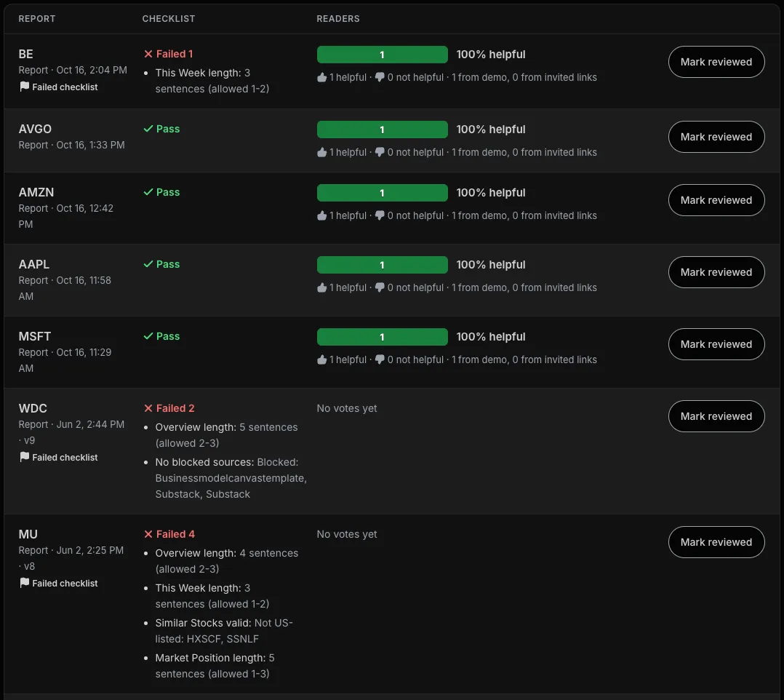Click the REPORT column header
Viewport: 784px width, 700px height.
pos(37,18)
